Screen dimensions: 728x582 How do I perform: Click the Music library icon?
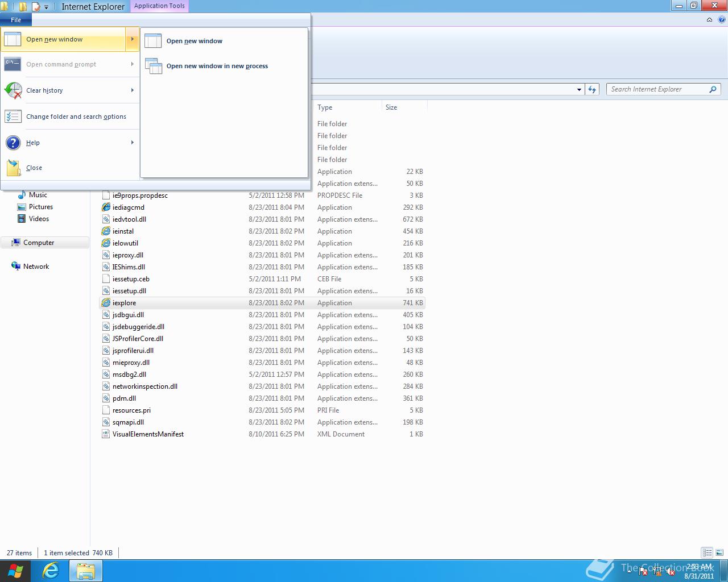pos(22,195)
